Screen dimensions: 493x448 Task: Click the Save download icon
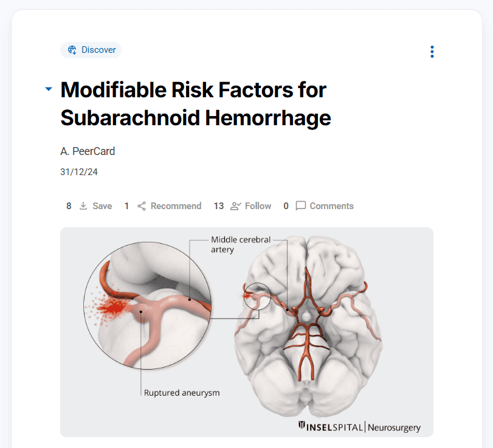(x=83, y=206)
